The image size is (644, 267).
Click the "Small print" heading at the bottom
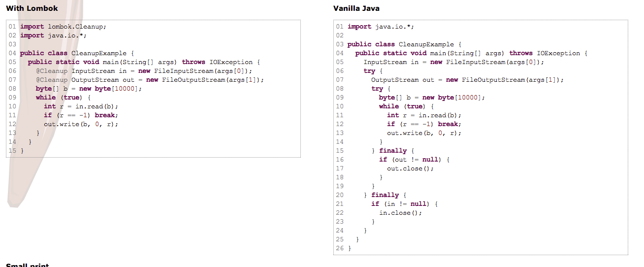pyautogui.click(x=27, y=265)
